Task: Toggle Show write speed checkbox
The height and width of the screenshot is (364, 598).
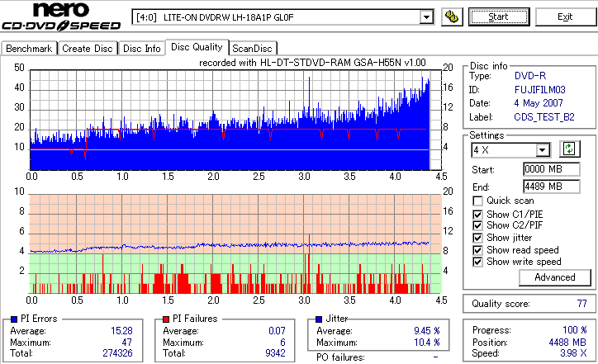Action: (x=477, y=262)
